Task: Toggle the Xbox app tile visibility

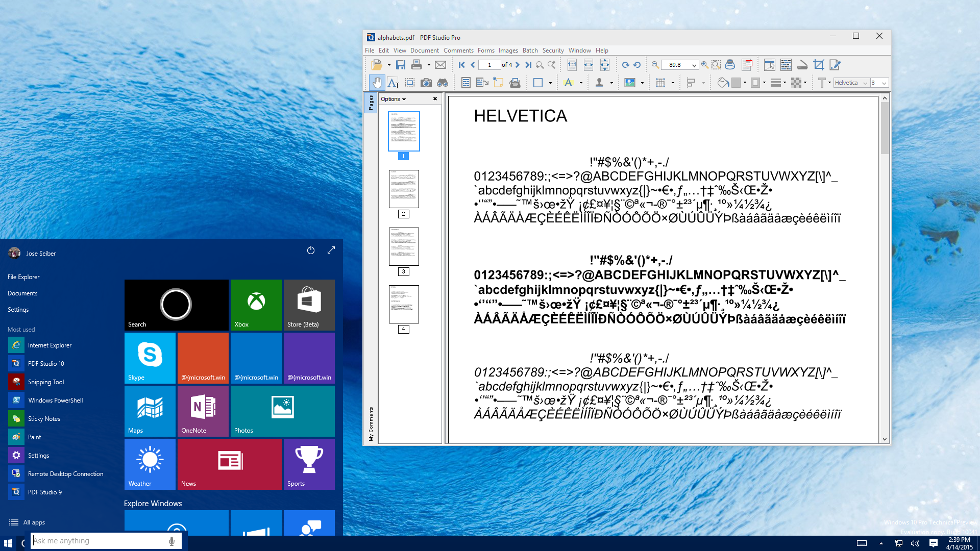Action: [256, 305]
